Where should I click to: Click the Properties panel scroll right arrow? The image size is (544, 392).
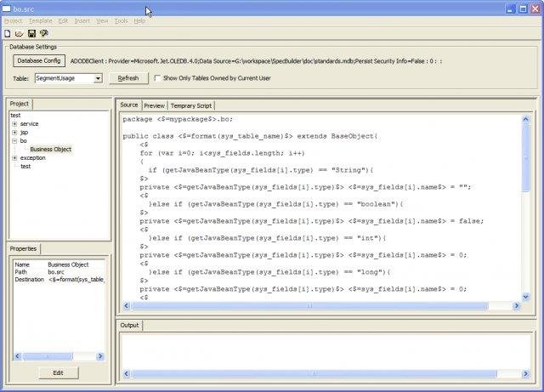click(x=100, y=356)
